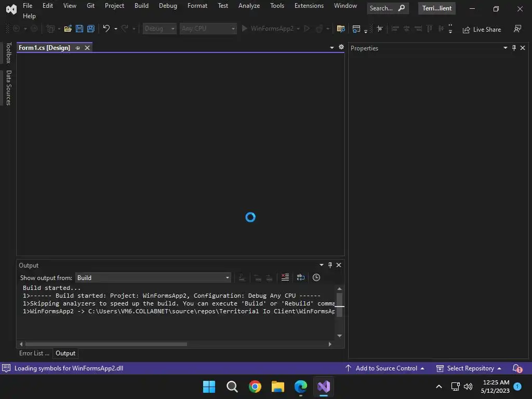Open the Analyze menu
Screen dimensions: 532x399
point(249,6)
